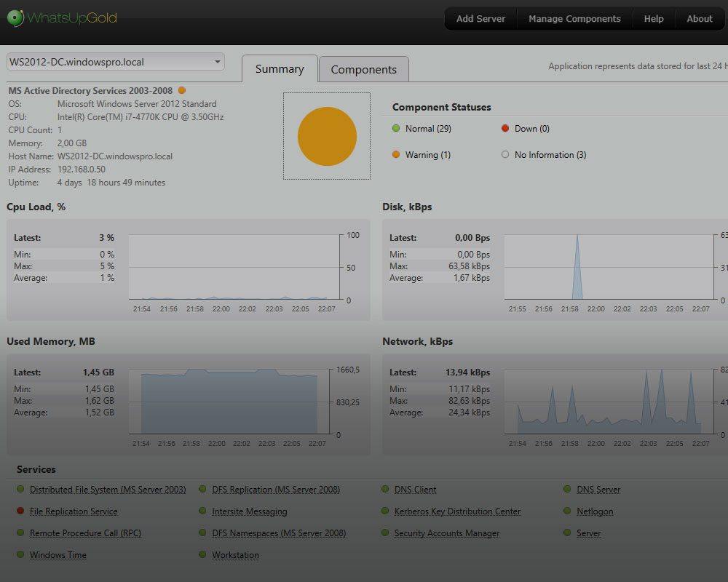The height and width of the screenshot is (582, 728).
Task: Open DFS Namespaces (MS Server 2008) link
Action: 279,533
